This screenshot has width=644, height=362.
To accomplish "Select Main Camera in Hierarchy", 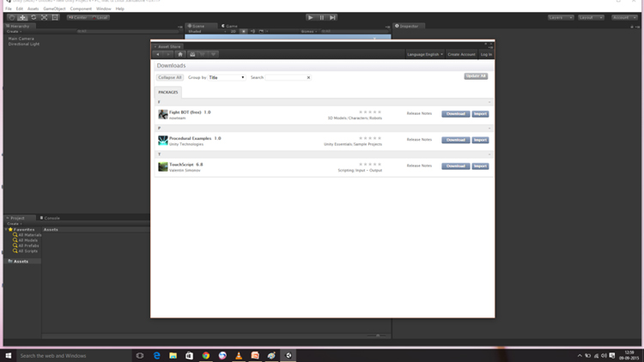I will pyautogui.click(x=21, y=39).
